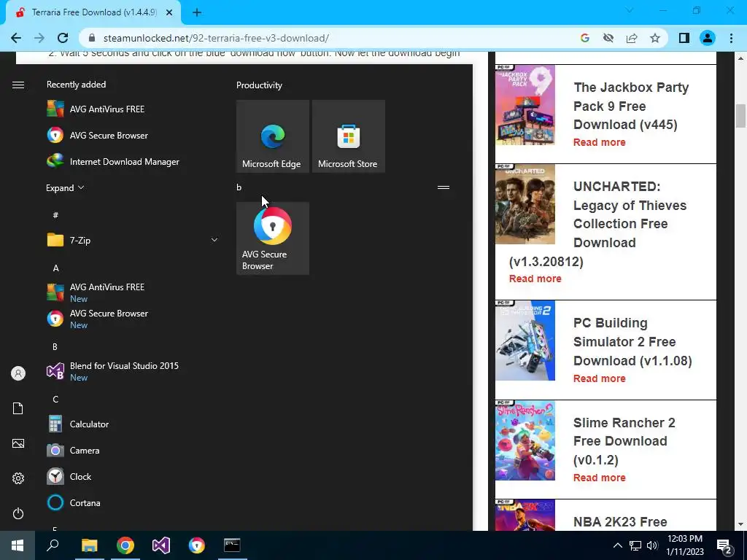Open the notification center icon
Viewport: 747px width, 560px height.
(724, 546)
